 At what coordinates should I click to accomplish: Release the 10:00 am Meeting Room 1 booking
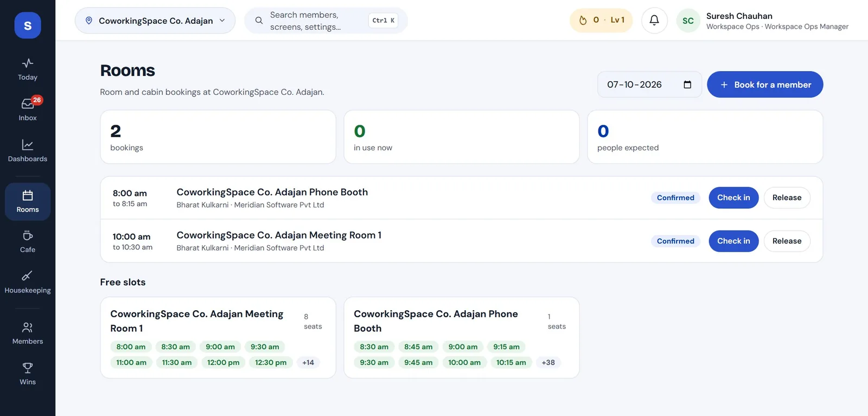pos(787,241)
